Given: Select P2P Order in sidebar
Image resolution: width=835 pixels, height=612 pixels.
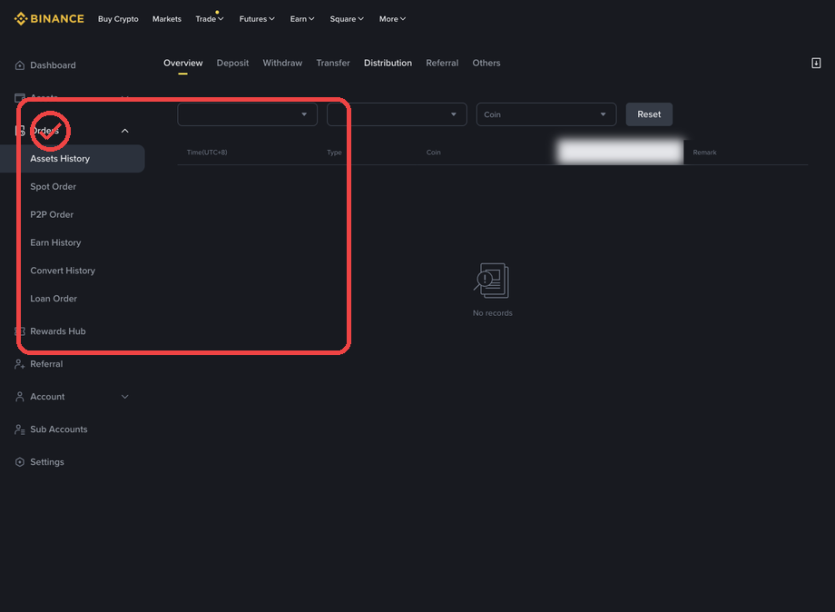Looking at the screenshot, I should point(52,215).
